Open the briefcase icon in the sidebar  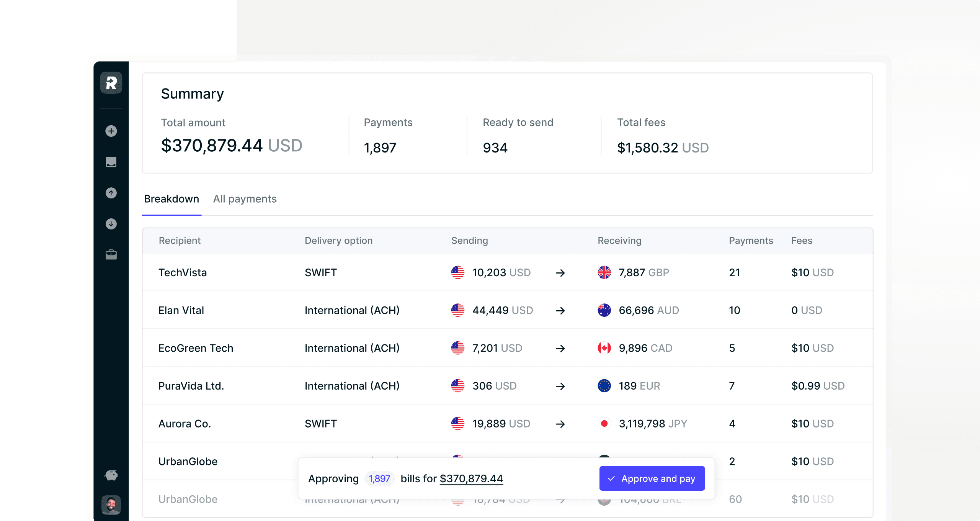pos(111,254)
